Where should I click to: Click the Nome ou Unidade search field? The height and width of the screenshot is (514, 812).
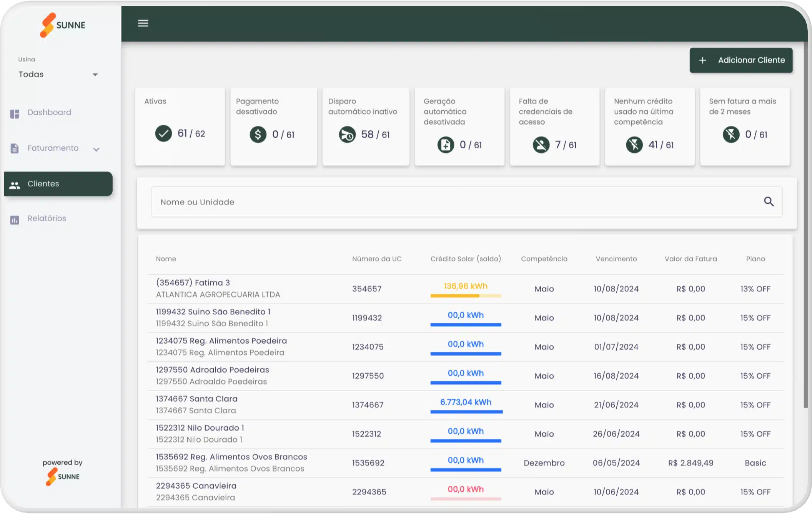click(x=467, y=202)
